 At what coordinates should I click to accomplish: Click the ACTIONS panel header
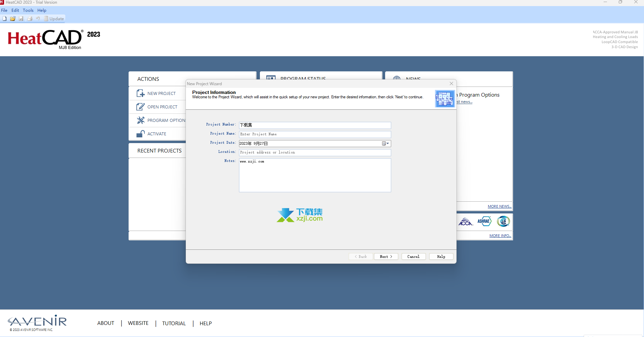pyautogui.click(x=148, y=79)
